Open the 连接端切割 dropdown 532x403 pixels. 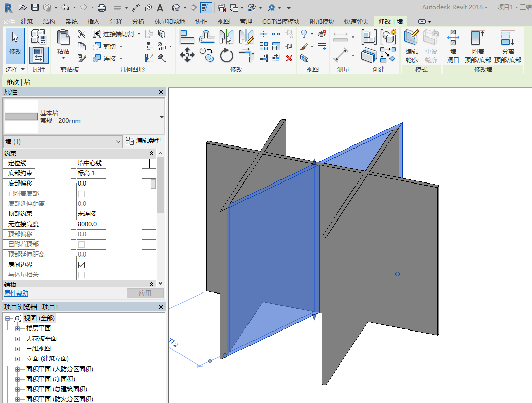(x=139, y=34)
